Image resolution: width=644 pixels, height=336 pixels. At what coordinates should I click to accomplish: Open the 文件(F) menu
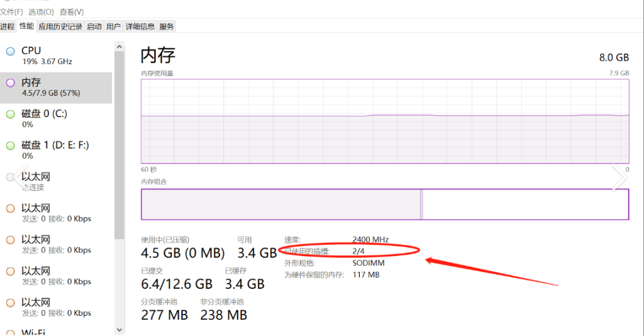[x=11, y=12]
